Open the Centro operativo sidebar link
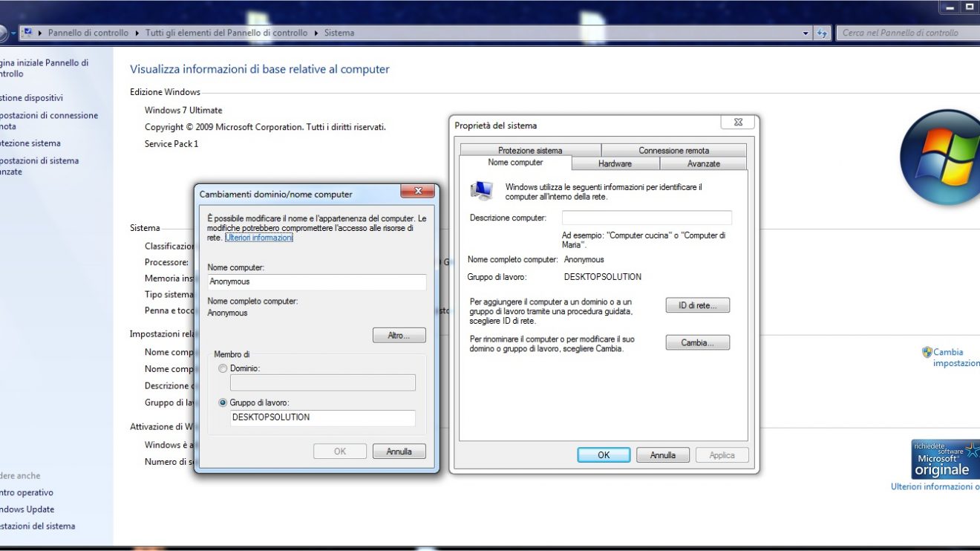 coord(27,492)
